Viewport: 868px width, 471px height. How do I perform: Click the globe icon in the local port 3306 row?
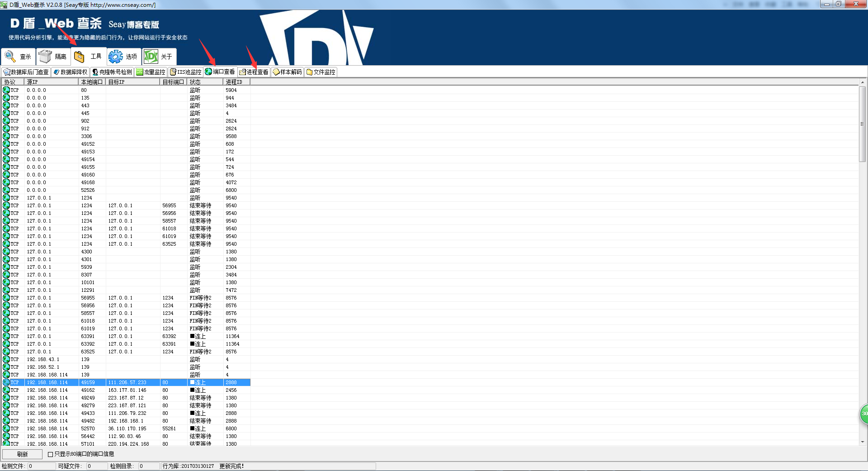point(6,136)
